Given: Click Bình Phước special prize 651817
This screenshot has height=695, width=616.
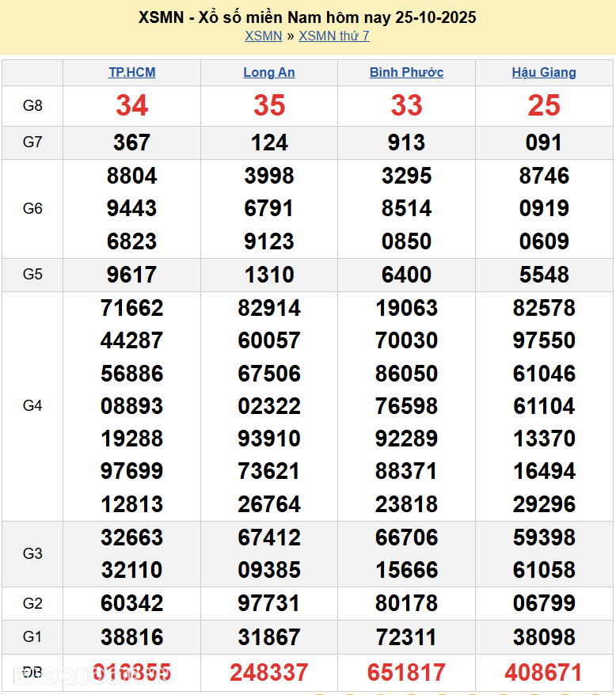Looking at the screenshot, I should [406, 673].
